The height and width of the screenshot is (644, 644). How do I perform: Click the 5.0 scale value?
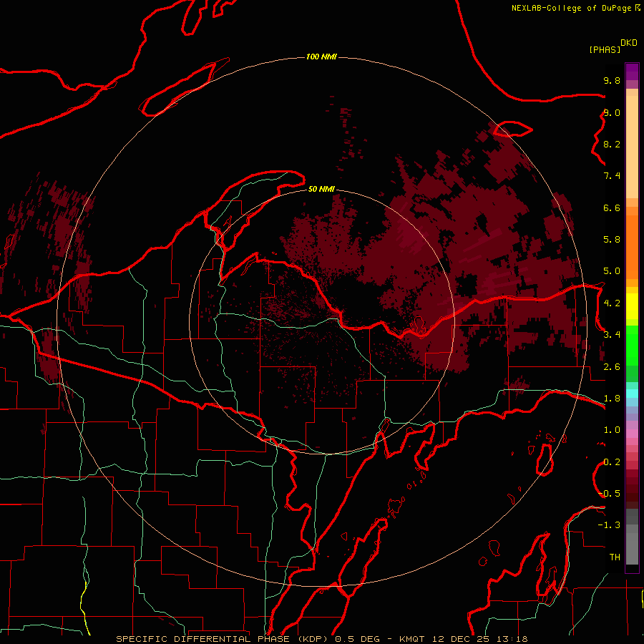pos(612,271)
